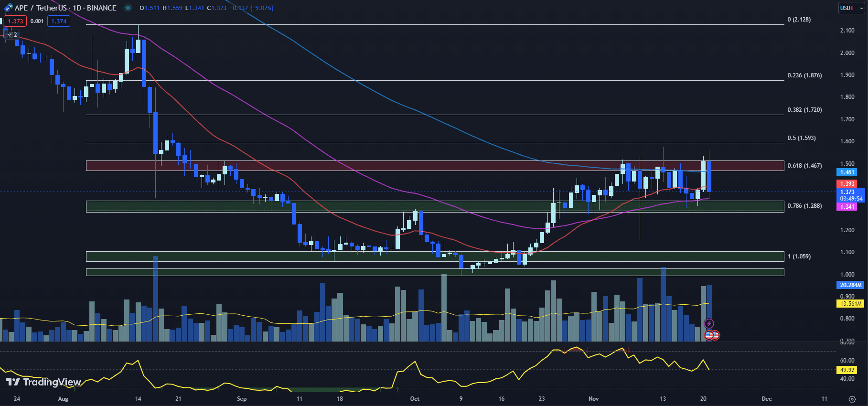Click the 0.382 (1.720) Fibonacci label
868x406 pixels.
pyautogui.click(x=804, y=110)
